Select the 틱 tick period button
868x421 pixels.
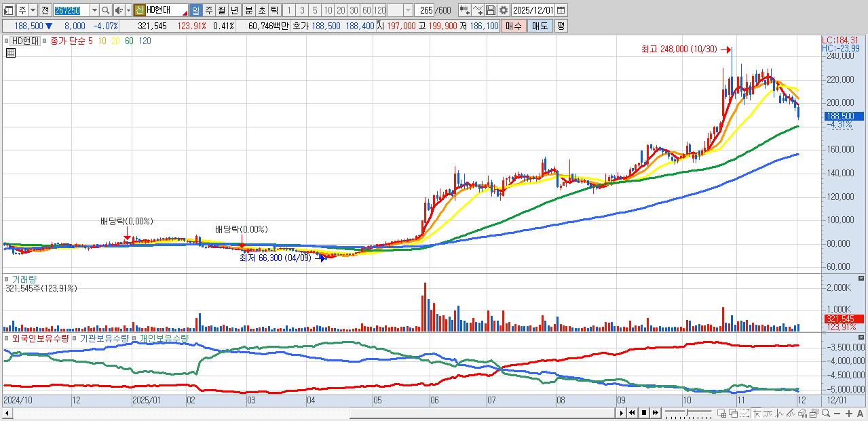pyautogui.click(x=274, y=10)
